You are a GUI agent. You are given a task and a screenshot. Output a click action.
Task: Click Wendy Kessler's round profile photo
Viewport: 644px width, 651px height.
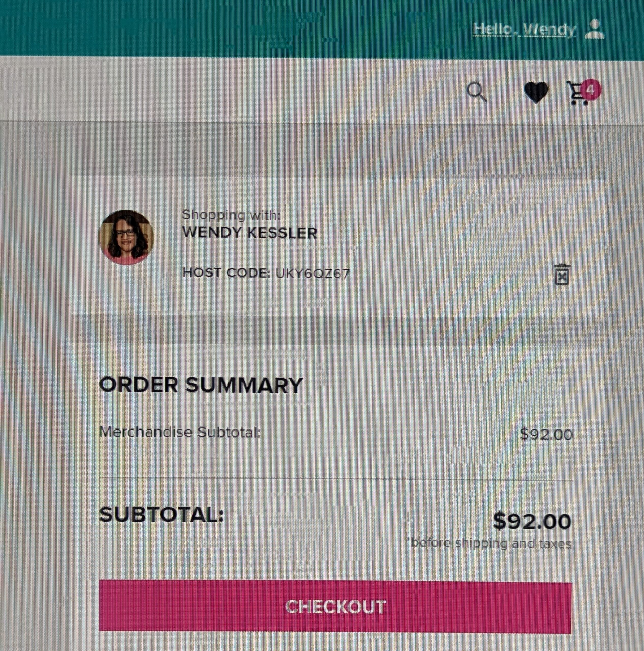pos(126,237)
